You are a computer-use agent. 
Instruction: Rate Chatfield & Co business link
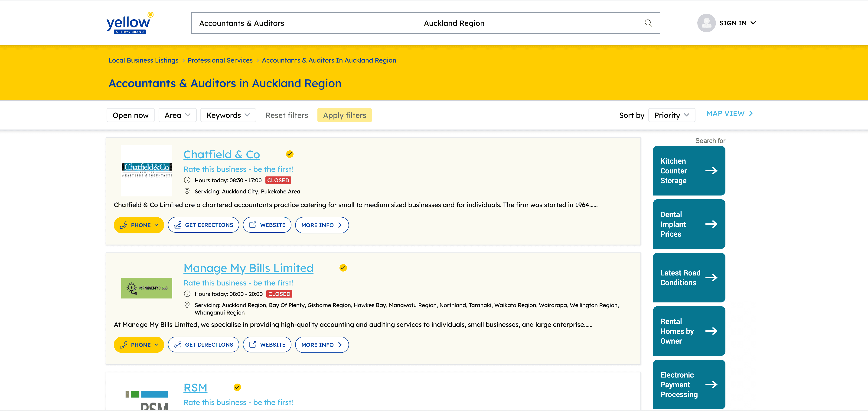(238, 169)
